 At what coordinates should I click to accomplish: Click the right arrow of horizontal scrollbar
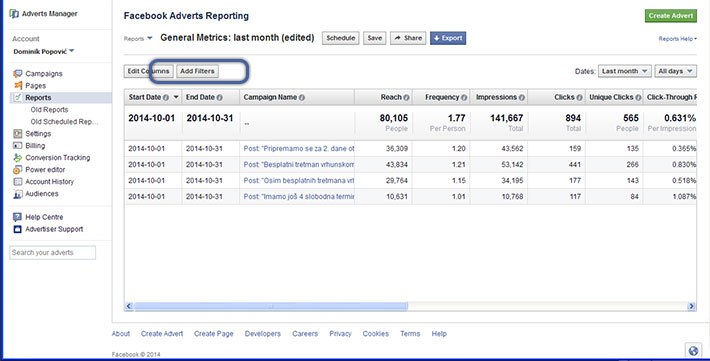click(691, 306)
